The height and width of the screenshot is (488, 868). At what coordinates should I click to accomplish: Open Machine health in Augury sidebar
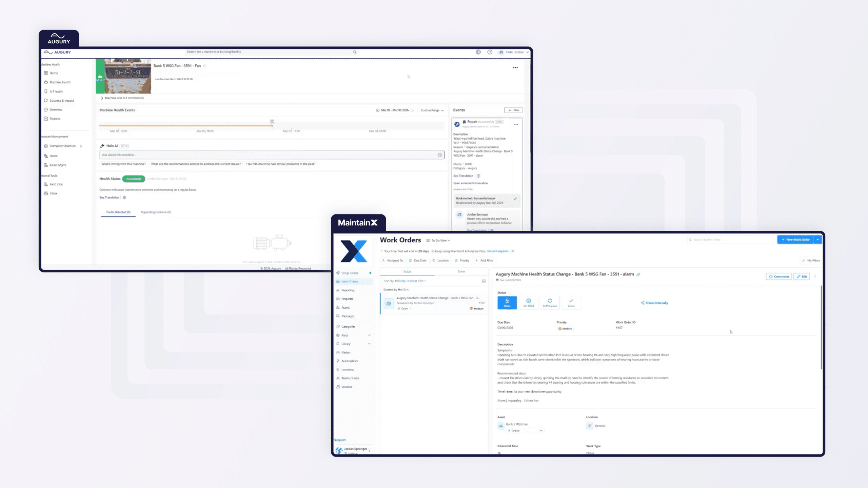click(x=57, y=82)
